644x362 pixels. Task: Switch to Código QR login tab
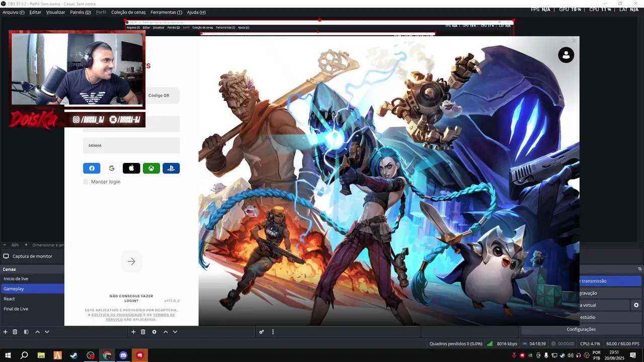point(158,96)
